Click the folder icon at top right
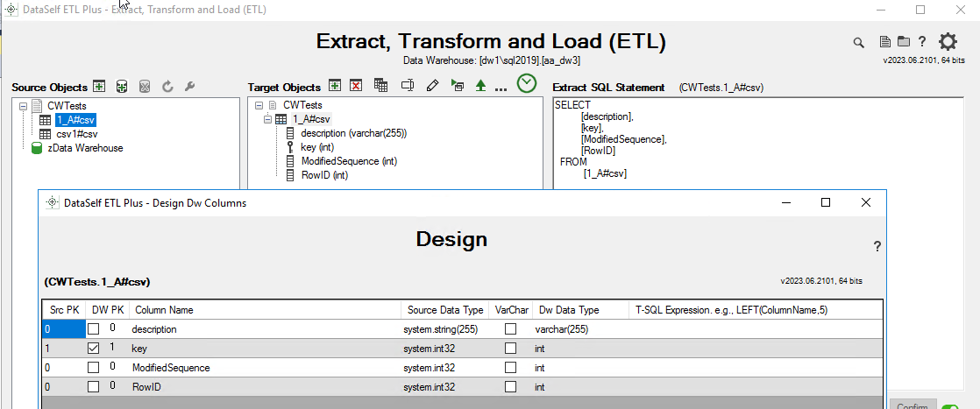980x409 pixels. 904,42
